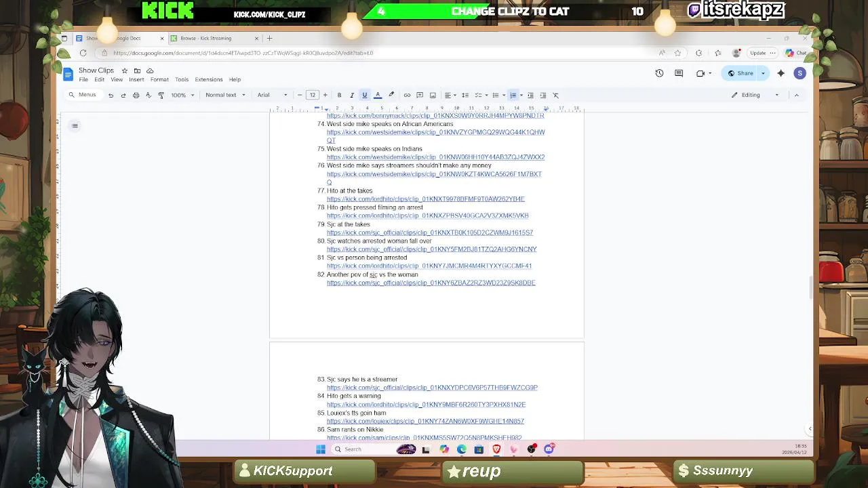Open the Google account avatar S
This screenshot has width=868, height=488.
(800, 73)
